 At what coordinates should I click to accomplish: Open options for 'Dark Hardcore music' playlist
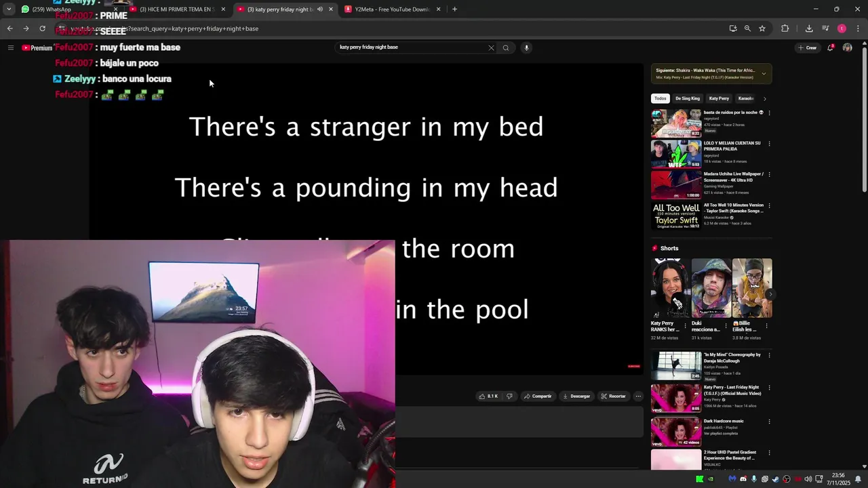point(769,422)
